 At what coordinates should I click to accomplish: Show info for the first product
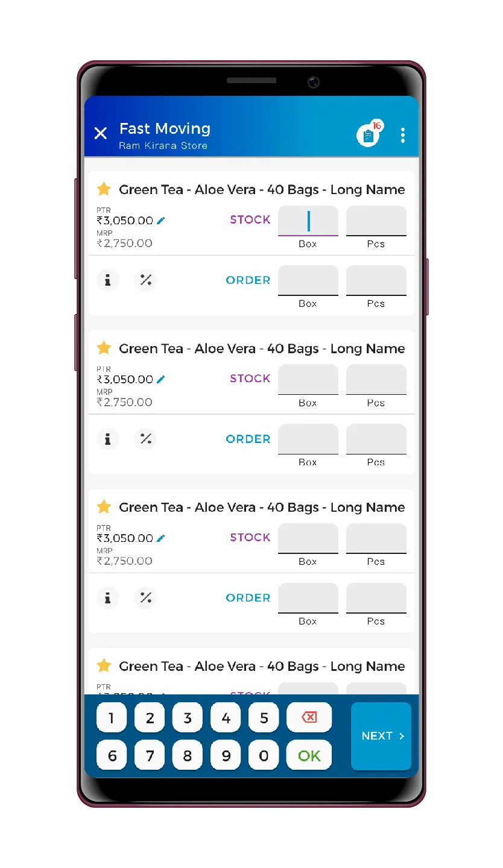pyautogui.click(x=108, y=280)
